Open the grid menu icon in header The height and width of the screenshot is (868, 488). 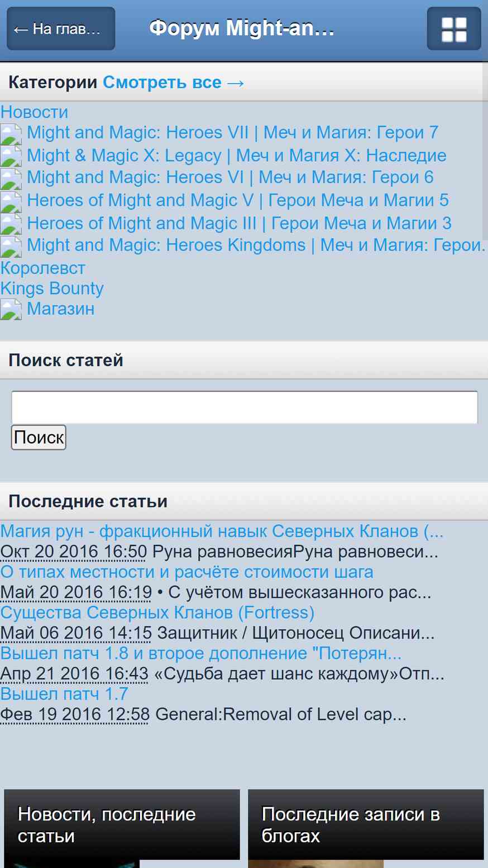[454, 29]
